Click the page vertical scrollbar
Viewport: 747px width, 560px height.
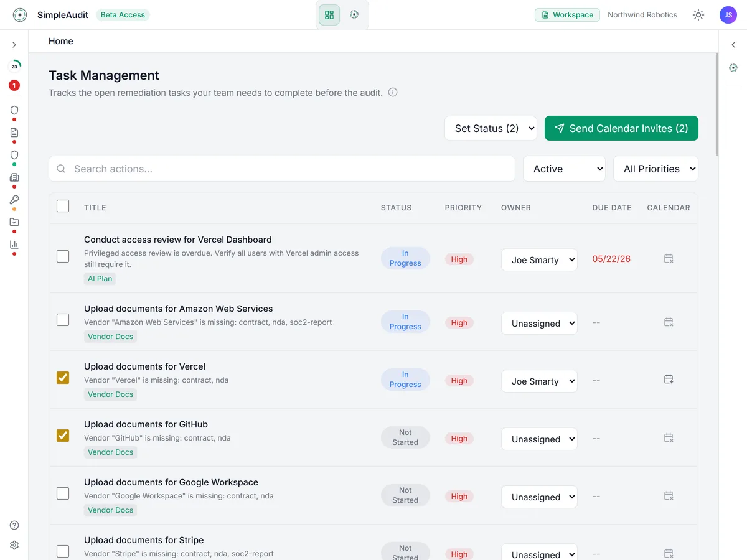coord(716,105)
